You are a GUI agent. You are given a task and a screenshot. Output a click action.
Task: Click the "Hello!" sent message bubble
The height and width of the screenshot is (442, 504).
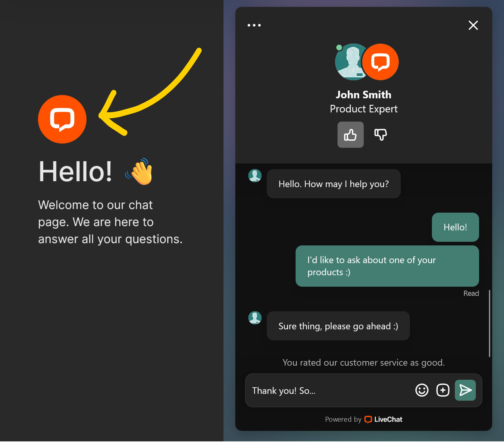click(455, 227)
